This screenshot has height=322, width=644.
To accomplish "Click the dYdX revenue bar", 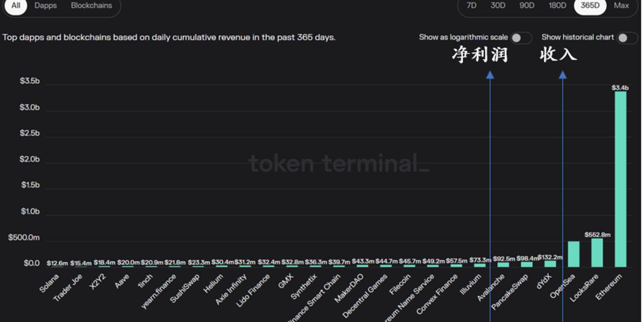I will (550, 264).
